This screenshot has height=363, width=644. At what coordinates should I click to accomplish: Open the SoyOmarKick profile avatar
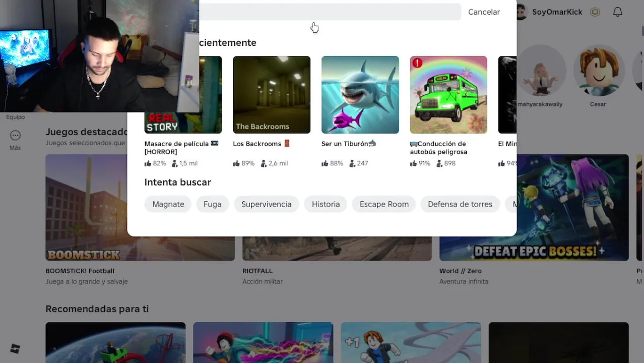tap(522, 12)
